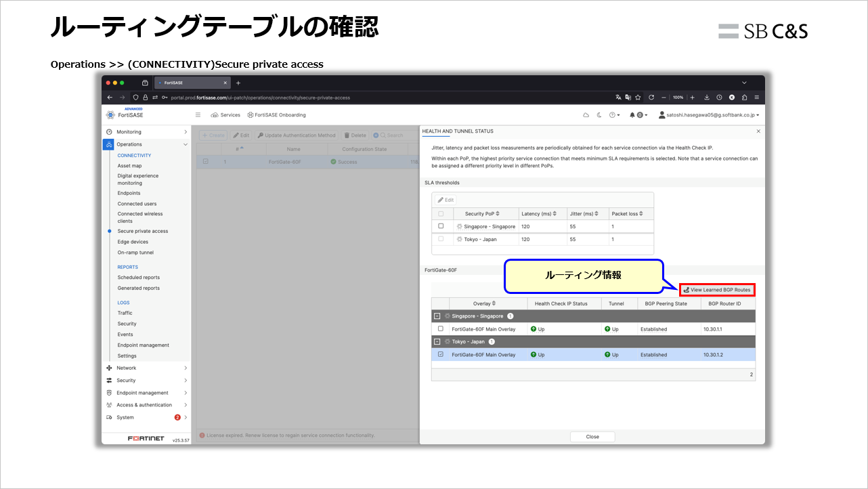Open Scheduled reports page
This screenshot has height=489, width=868.
(x=139, y=278)
